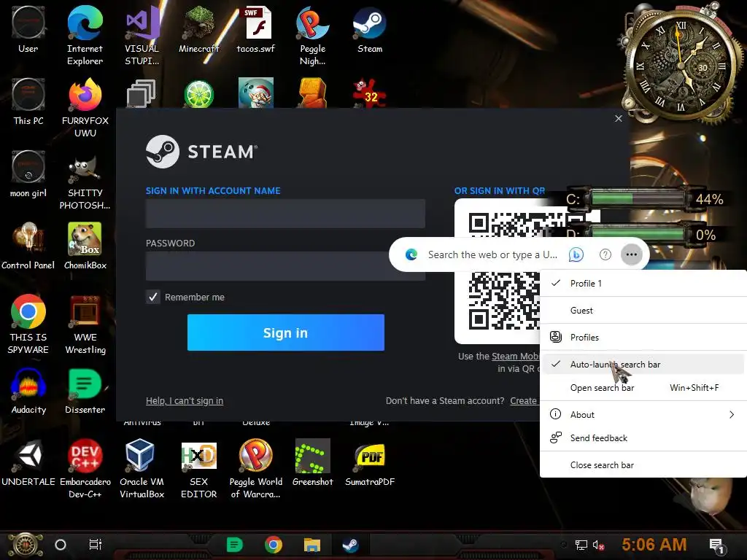Image resolution: width=747 pixels, height=560 pixels.
Task: Open the steampunk Start button
Action: tap(26, 545)
